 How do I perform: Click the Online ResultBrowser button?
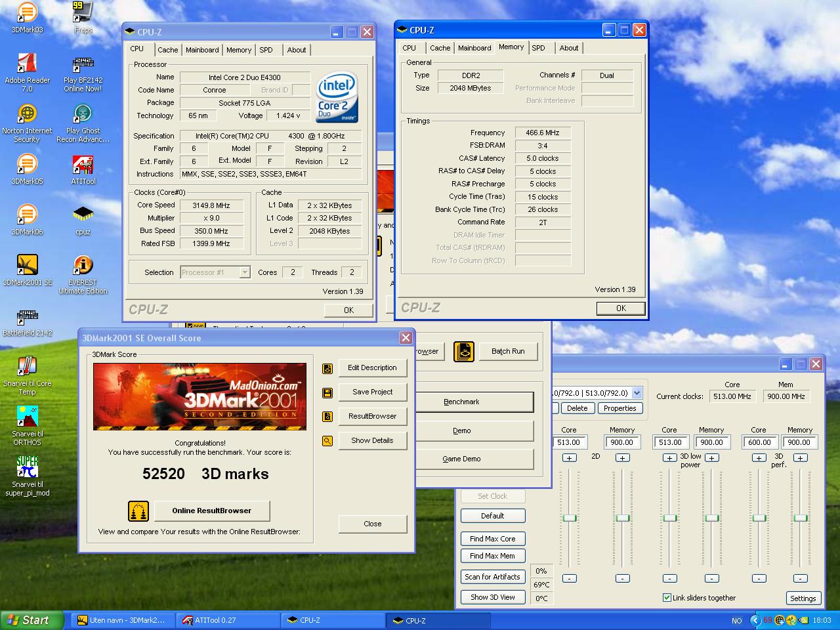[x=212, y=511]
